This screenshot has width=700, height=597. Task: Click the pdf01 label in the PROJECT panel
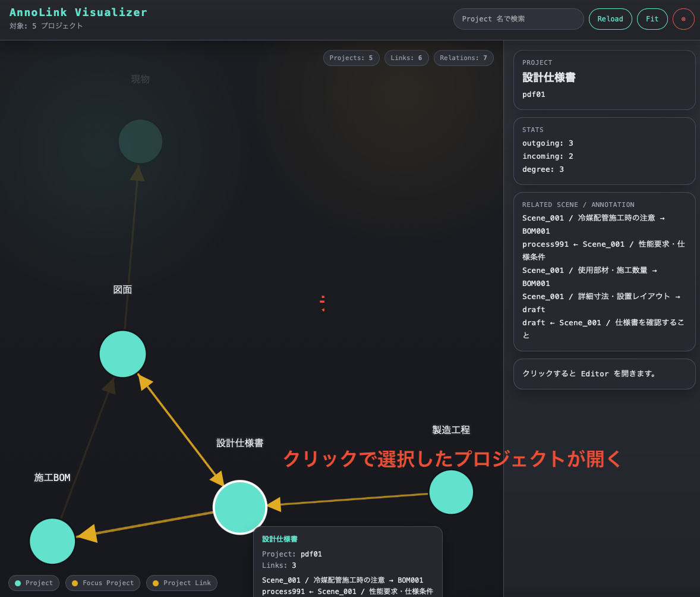point(534,94)
